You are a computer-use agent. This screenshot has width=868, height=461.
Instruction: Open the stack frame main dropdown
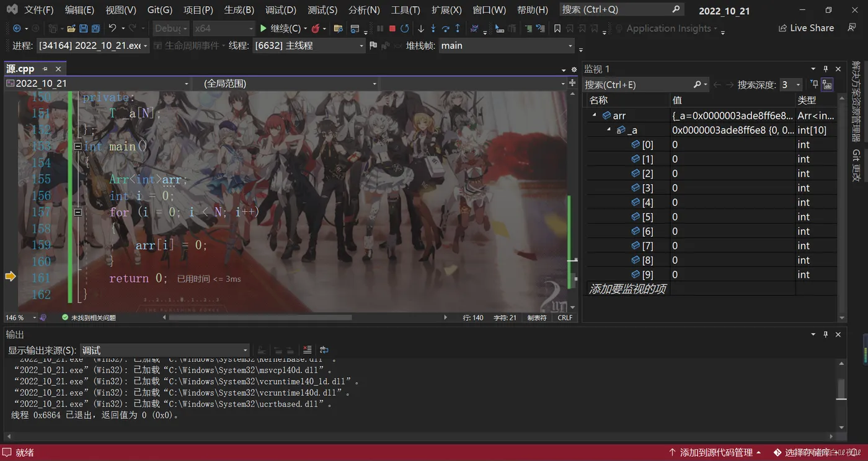coord(570,46)
